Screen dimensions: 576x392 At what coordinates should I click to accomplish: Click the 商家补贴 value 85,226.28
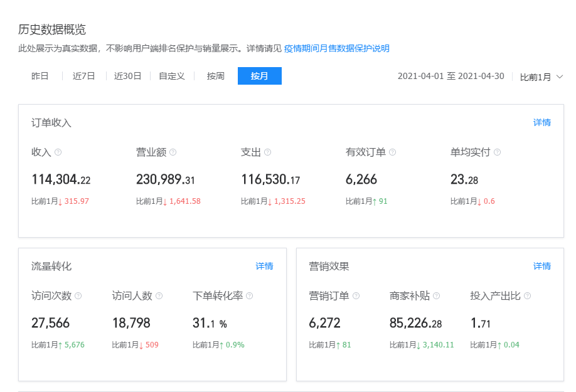[415, 323]
